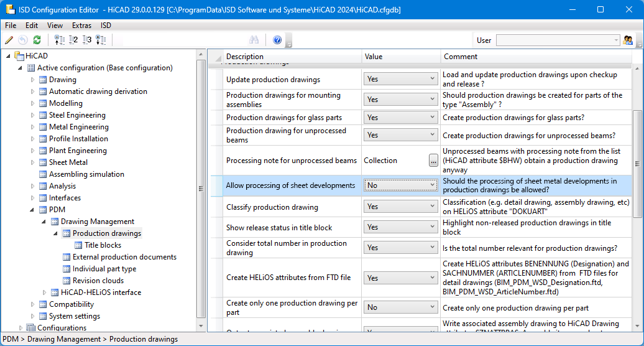Click the green refresh arrows icon
Screen dimensions: 644x346
[x=37, y=40]
